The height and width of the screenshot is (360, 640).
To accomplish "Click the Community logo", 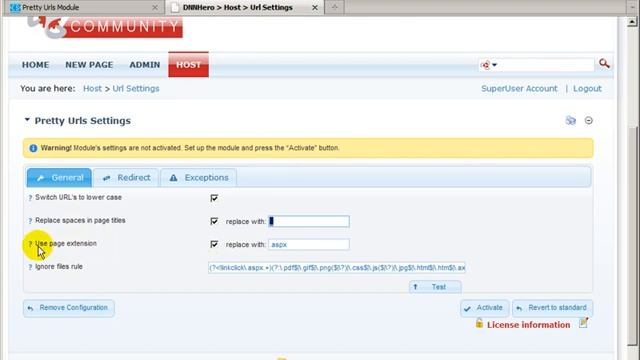I will (x=105, y=27).
